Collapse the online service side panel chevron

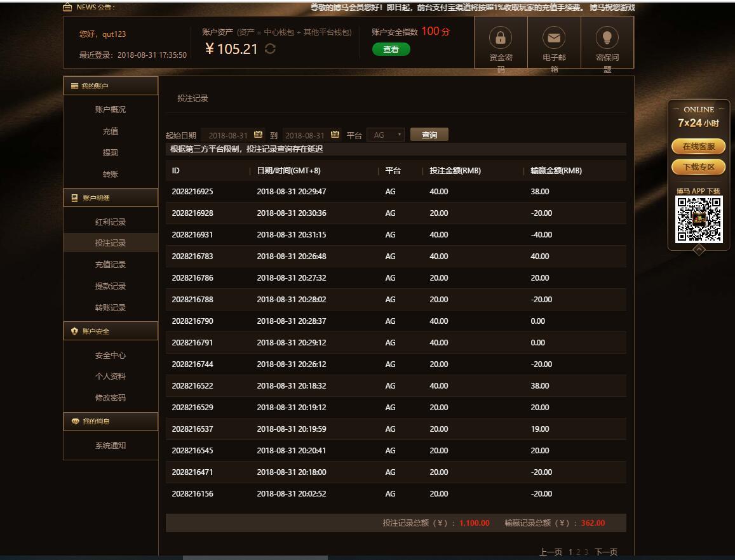pos(699,250)
